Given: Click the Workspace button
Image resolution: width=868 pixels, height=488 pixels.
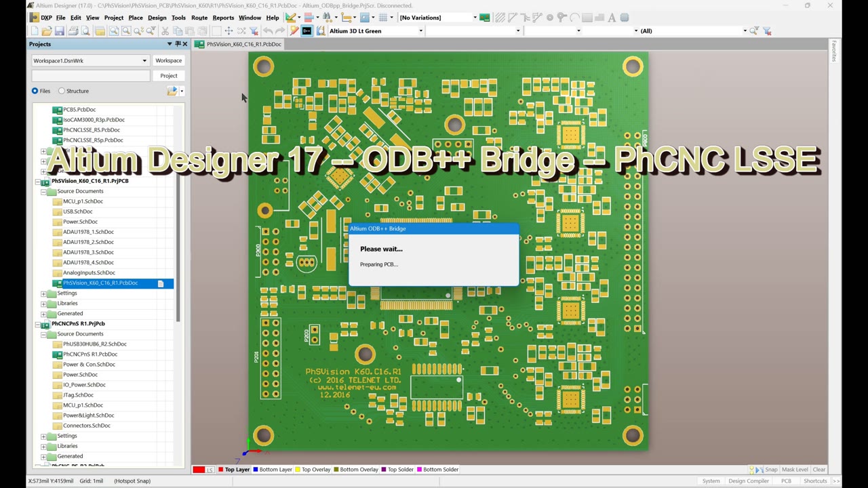Looking at the screenshot, I should click(x=168, y=61).
